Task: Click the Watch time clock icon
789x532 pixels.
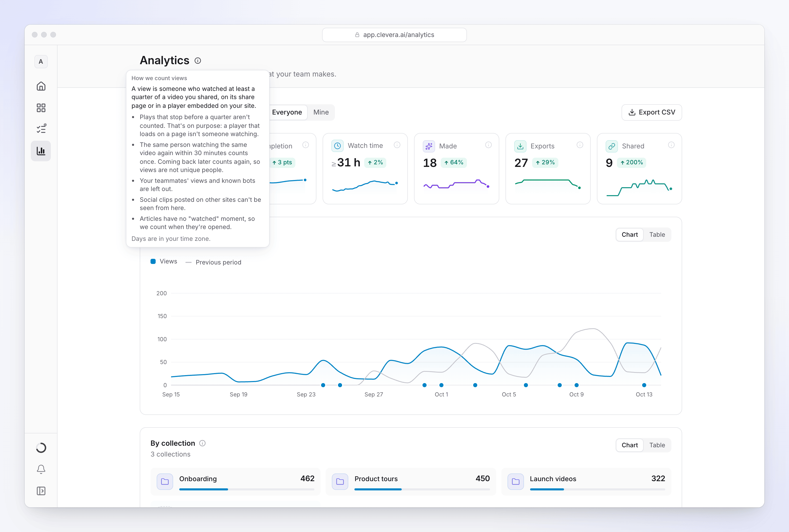Action: 337,146
